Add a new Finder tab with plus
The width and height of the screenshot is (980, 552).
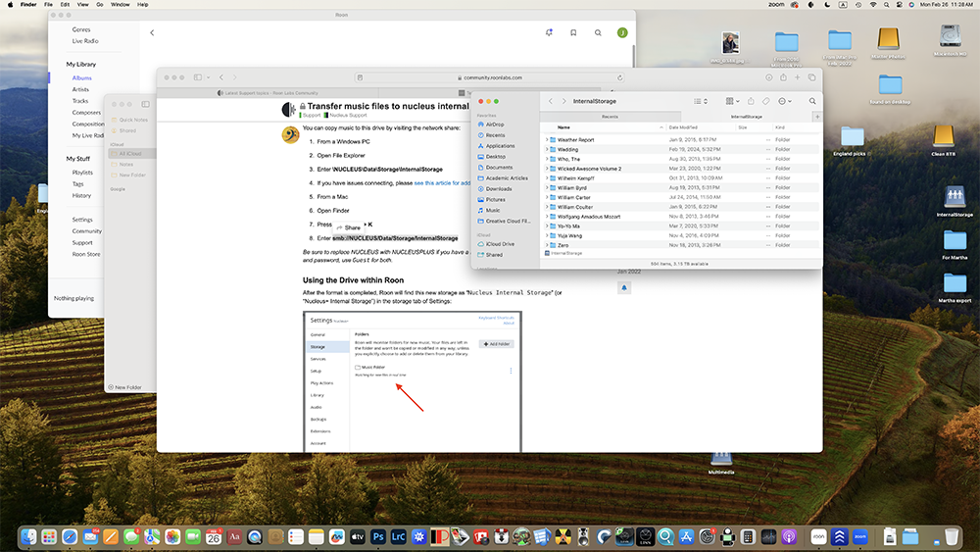(817, 117)
